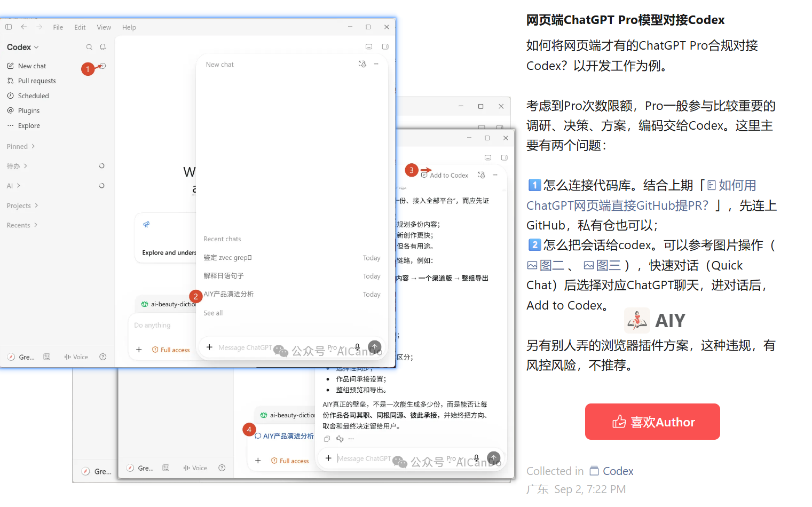The width and height of the screenshot is (812, 507).
Task: Open the three-dots menu under the AIY reply
Action: (351, 439)
